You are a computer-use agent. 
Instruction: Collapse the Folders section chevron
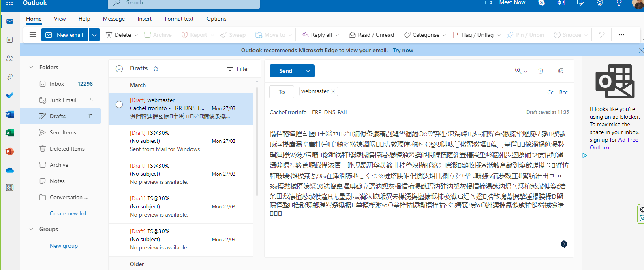click(x=31, y=67)
